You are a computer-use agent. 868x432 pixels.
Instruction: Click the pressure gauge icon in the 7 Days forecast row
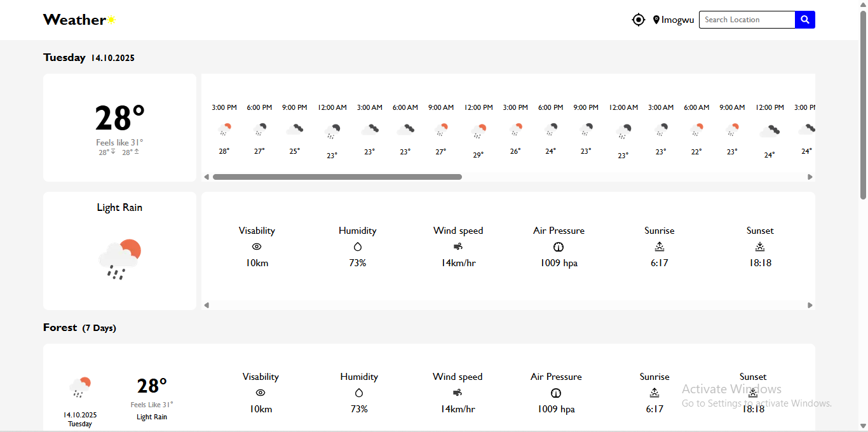pyautogui.click(x=556, y=393)
